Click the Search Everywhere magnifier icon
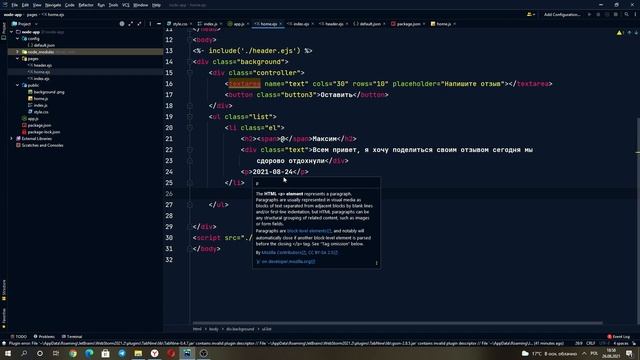 coord(627,14)
